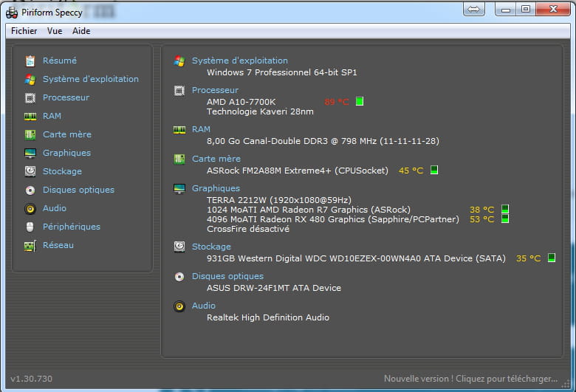Image resolution: width=576 pixels, height=392 pixels.
Task: Click the ASRock FM2A88M Extreme4+ text
Action: tap(298, 171)
